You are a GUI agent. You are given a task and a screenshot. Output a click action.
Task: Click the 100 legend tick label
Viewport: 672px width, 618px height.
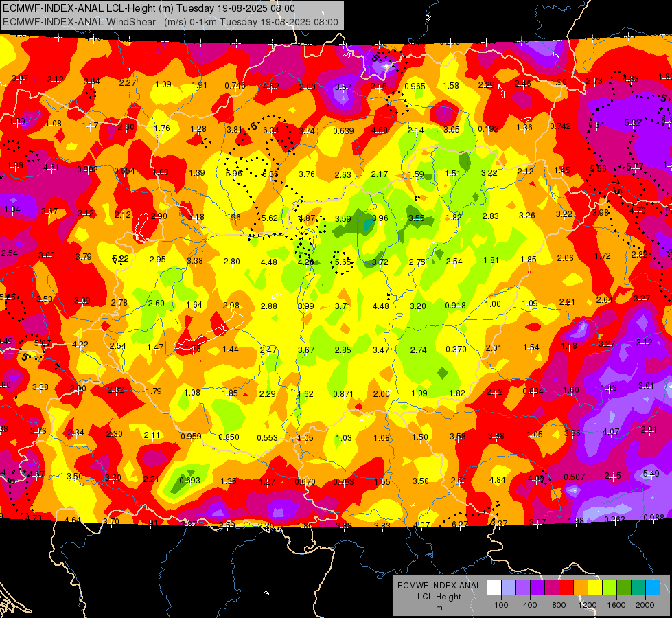pos(501,605)
